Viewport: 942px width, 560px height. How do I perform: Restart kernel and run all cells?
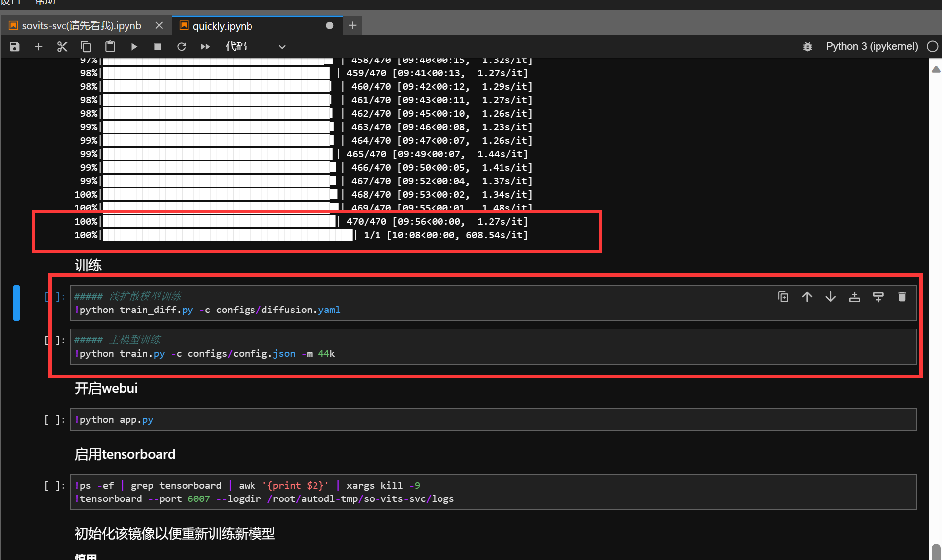click(205, 47)
